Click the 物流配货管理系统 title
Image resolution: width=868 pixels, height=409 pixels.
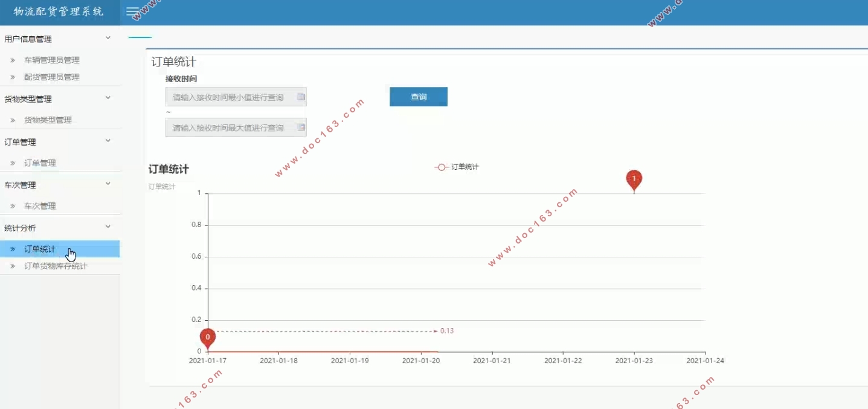tap(59, 11)
